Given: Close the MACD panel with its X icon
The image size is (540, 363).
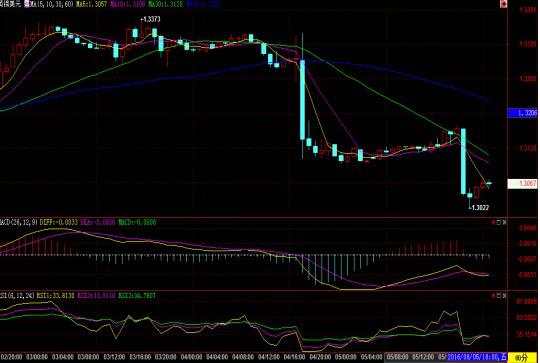Looking at the screenshot, I should coord(504,222).
